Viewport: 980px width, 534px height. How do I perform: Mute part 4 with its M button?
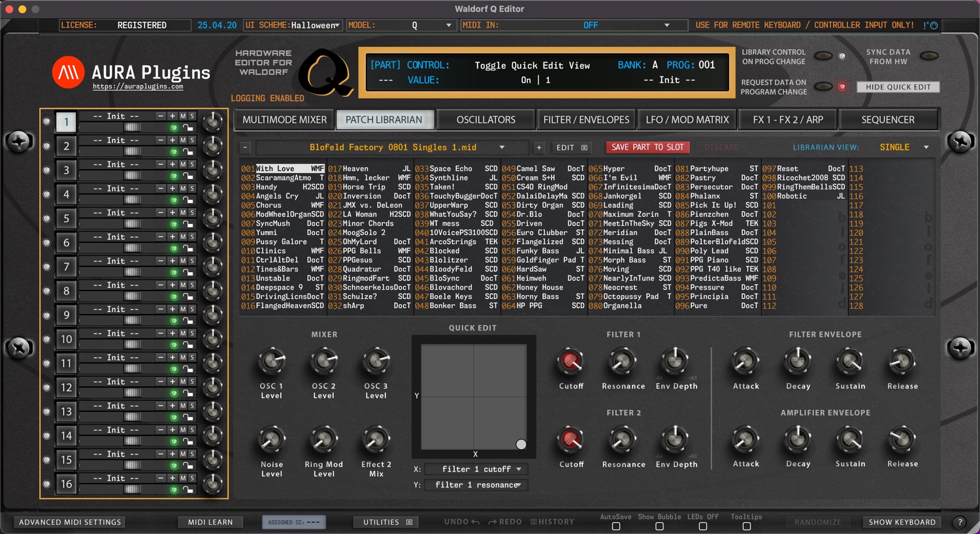[183, 188]
